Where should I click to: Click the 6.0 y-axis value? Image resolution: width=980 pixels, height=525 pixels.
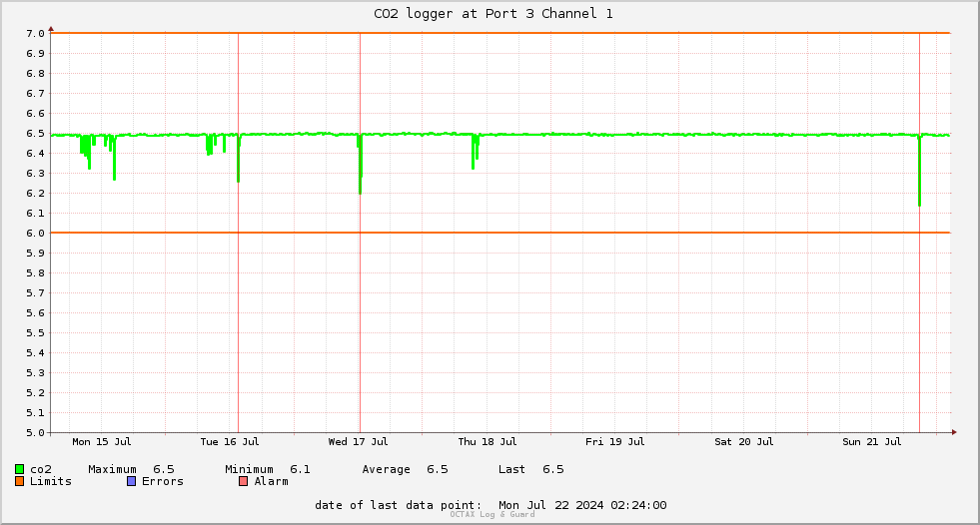pos(35,233)
